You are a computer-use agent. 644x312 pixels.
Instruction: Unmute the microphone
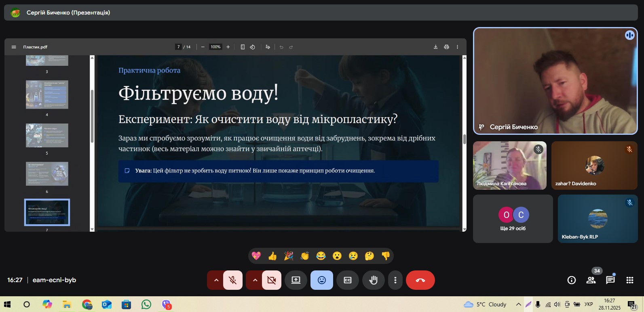tap(233, 280)
